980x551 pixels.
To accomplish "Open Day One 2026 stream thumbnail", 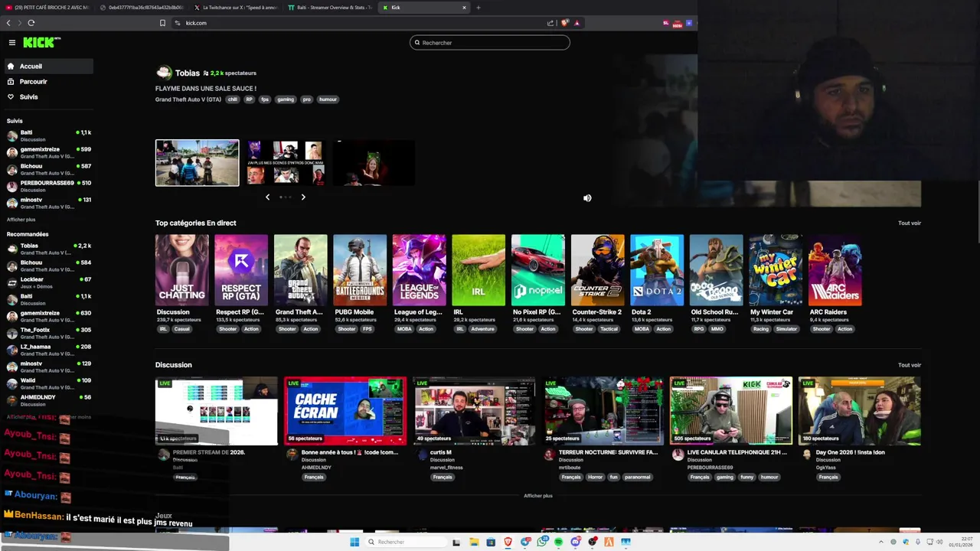I will click(860, 411).
